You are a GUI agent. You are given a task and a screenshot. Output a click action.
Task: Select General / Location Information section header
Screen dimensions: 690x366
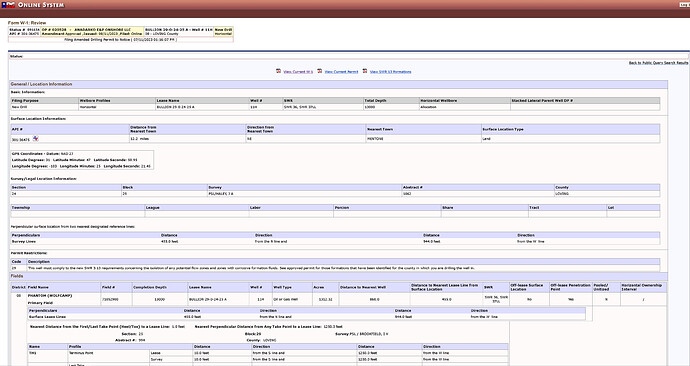coord(41,84)
